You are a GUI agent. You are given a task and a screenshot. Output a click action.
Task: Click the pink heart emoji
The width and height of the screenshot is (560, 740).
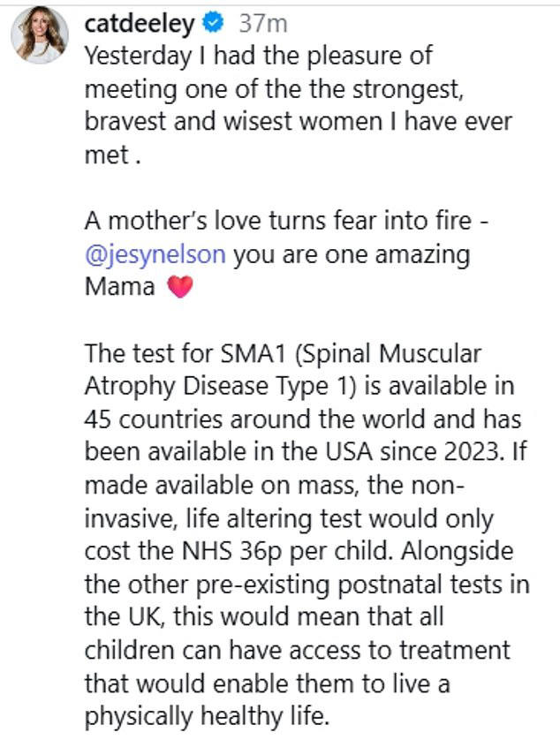179,288
